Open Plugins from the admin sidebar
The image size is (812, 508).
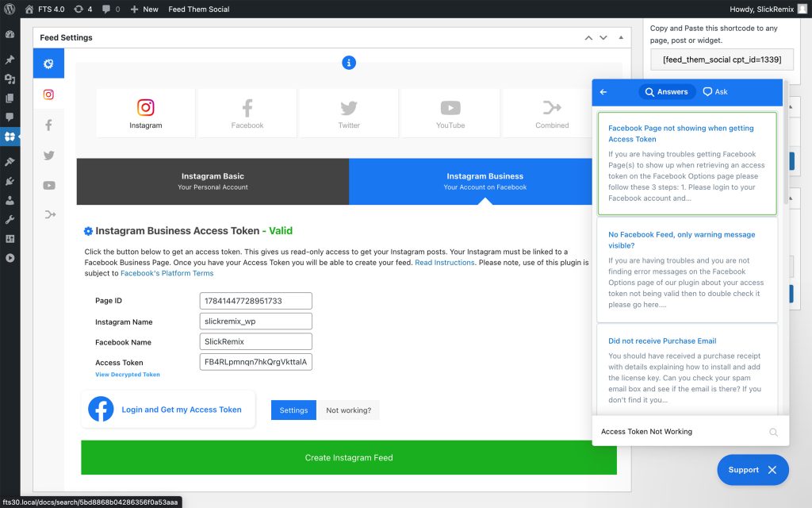point(10,181)
